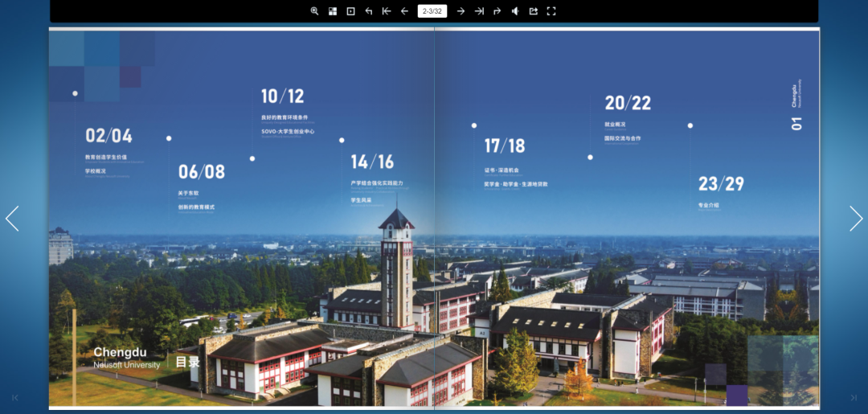Click the 学生风采 heading
The width and height of the screenshot is (868, 414).
(x=362, y=200)
